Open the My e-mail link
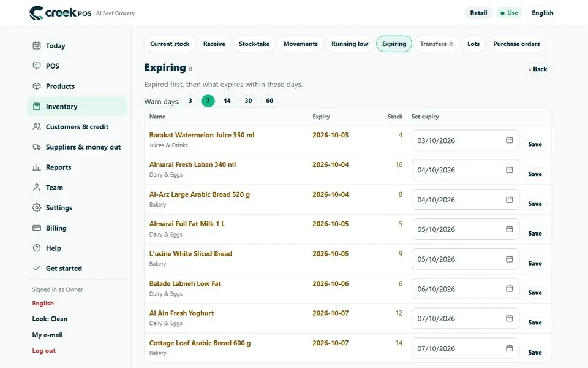Screen dimensions: 588x368 point(47,335)
